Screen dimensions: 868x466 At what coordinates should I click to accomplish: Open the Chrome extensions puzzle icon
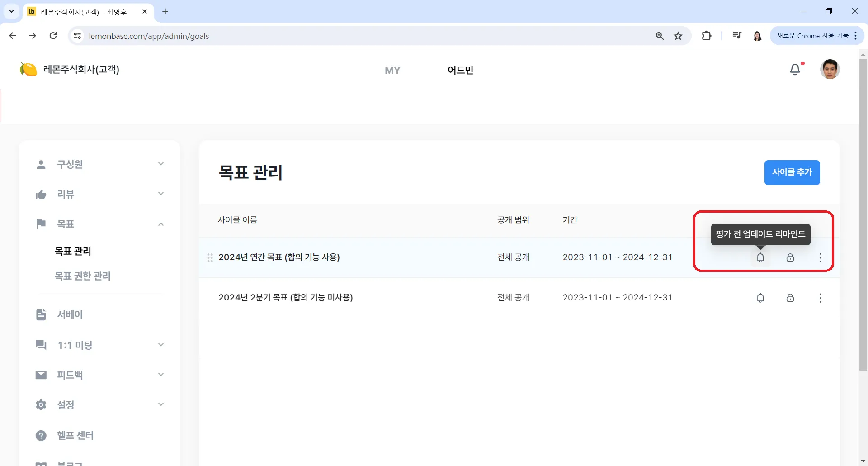pyautogui.click(x=707, y=36)
